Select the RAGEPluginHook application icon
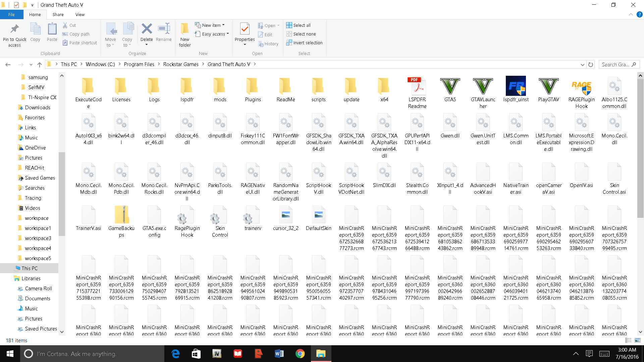The height and width of the screenshot is (362, 644). coord(581,86)
